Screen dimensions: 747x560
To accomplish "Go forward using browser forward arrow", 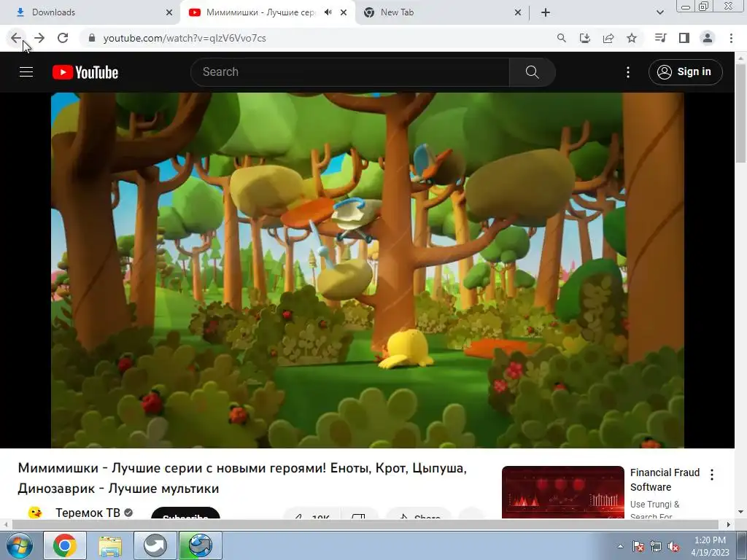I will 39,38.
